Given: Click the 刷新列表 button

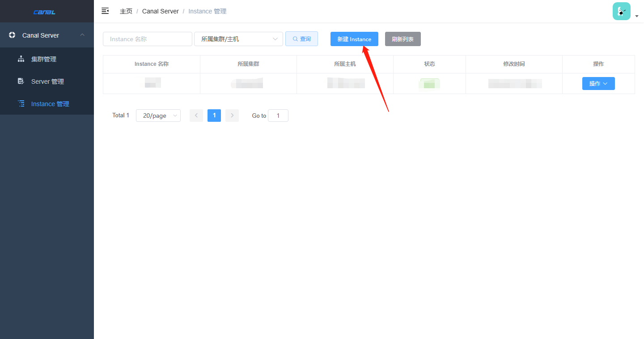Looking at the screenshot, I should click(x=403, y=39).
